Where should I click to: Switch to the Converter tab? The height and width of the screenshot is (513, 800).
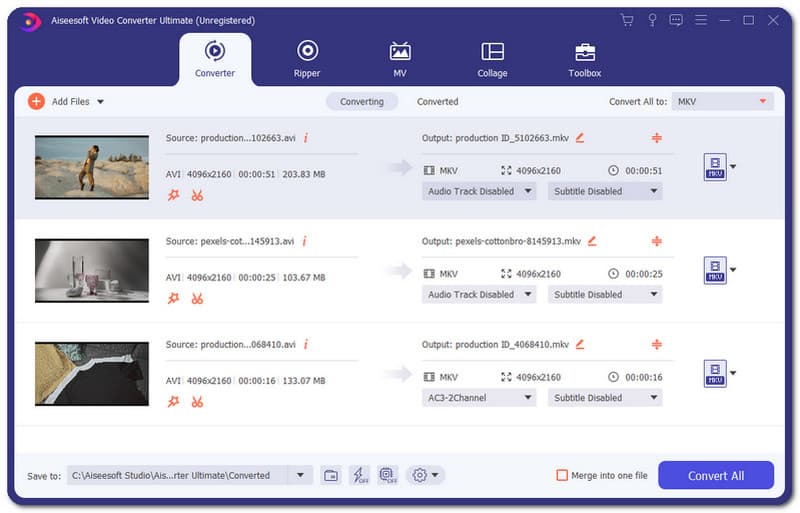215,59
